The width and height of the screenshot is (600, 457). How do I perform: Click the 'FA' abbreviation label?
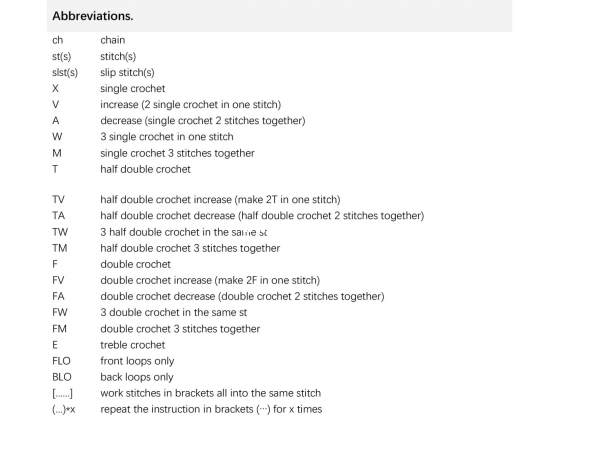pyautogui.click(x=58, y=296)
